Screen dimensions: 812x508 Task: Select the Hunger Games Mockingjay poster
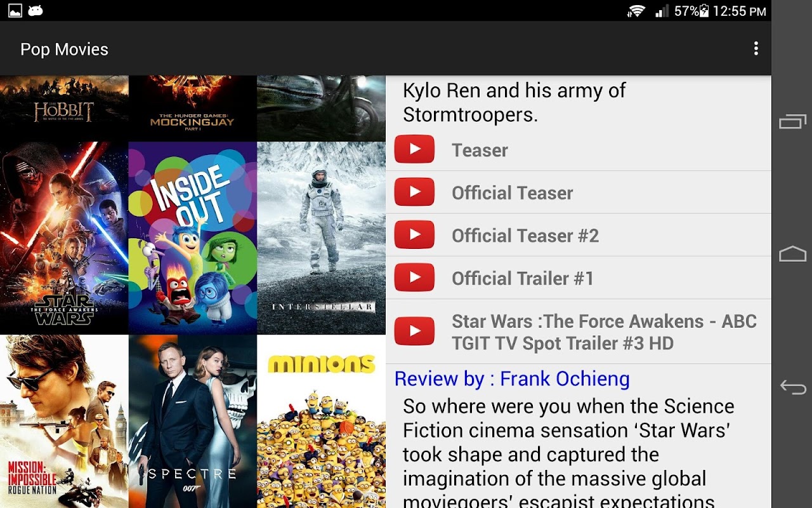click(x=193, y=108)
